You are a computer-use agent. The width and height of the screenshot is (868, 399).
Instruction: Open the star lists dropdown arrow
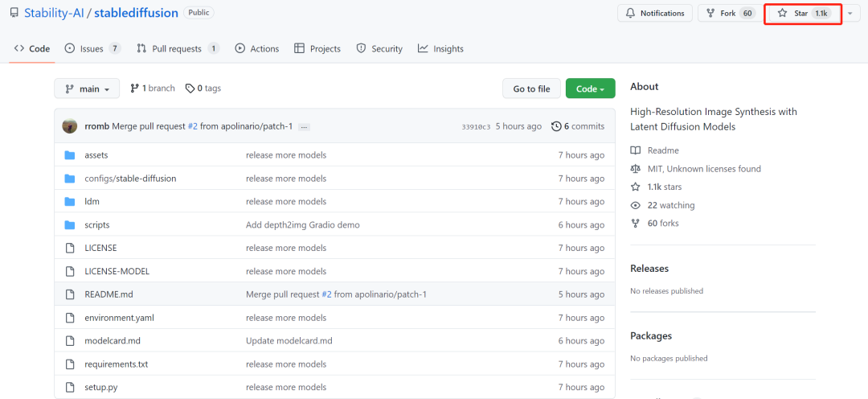tap(850, 14)
